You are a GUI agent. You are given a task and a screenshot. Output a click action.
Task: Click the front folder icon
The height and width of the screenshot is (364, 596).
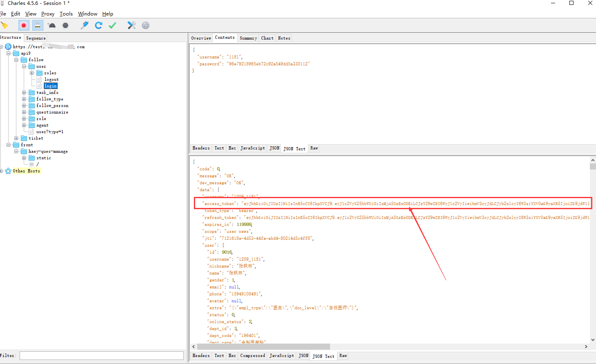tap(16, 145)
